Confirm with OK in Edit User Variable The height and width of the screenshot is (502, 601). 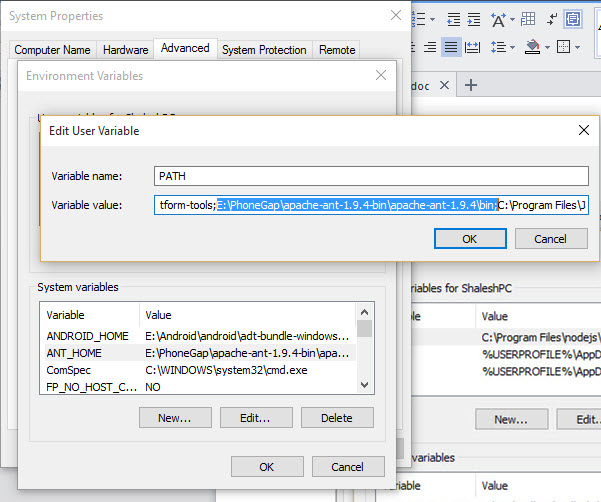coord(470,239)
